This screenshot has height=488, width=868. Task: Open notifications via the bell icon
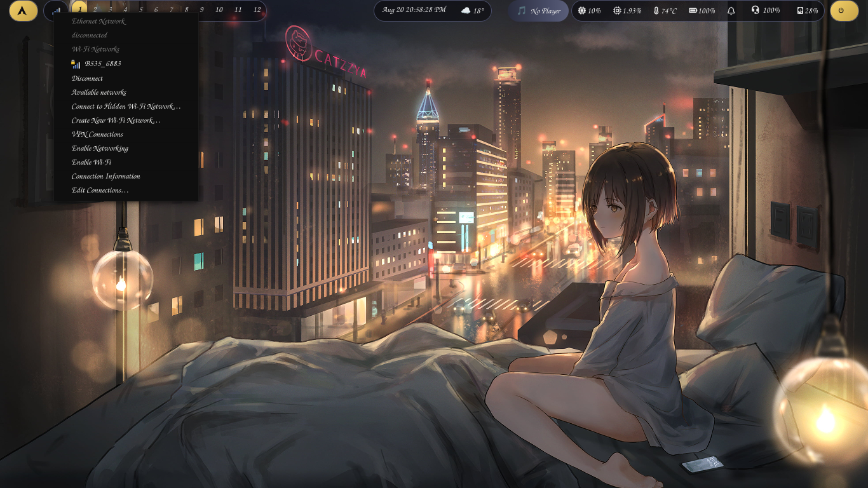point(731,11)
